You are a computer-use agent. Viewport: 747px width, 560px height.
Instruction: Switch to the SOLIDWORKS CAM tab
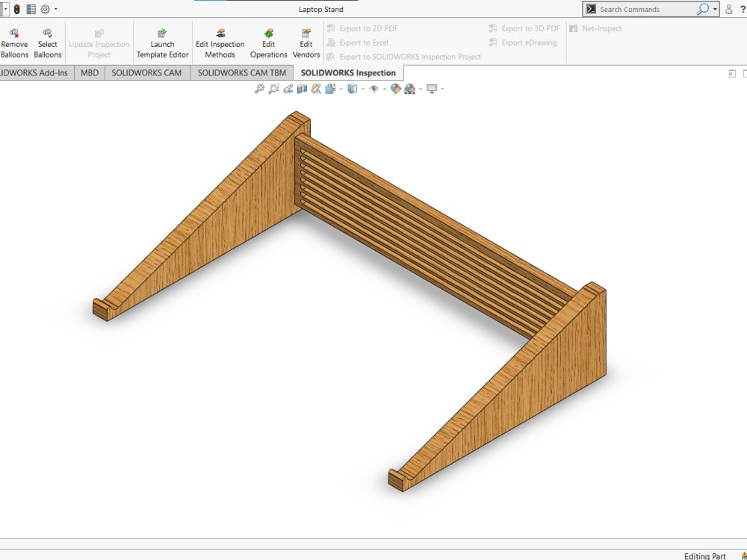pos(147,72)
